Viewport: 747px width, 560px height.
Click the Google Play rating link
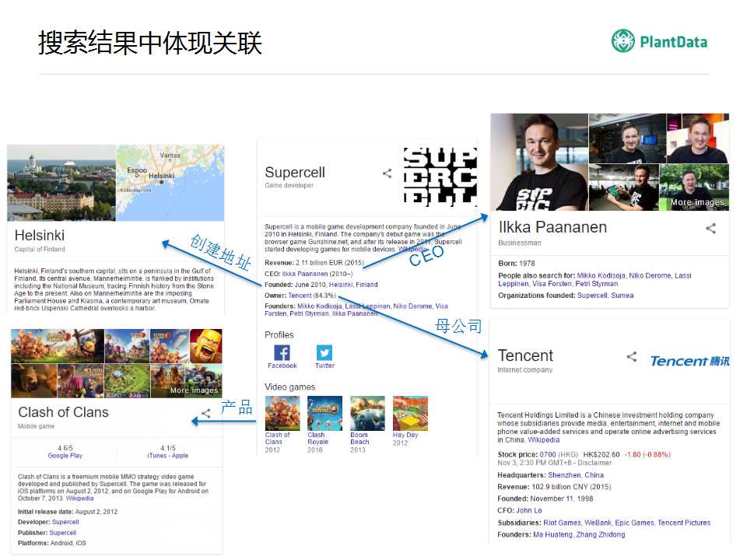[x=65, y=456]
